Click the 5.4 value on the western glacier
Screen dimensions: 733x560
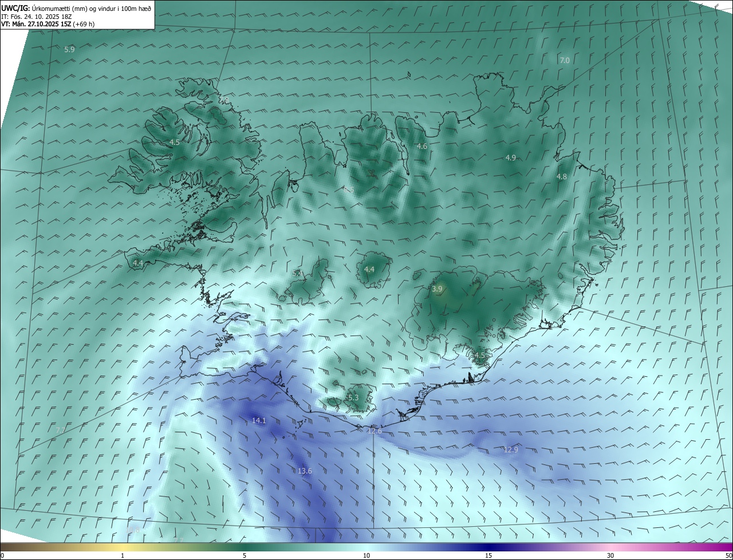[297, 274]
